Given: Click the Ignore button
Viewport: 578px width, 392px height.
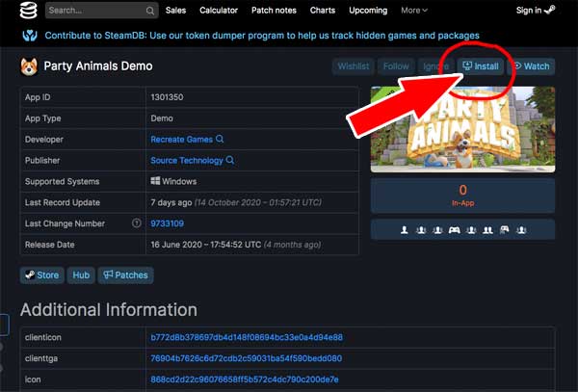Looking at the screenshot, I should pos(435,66).
